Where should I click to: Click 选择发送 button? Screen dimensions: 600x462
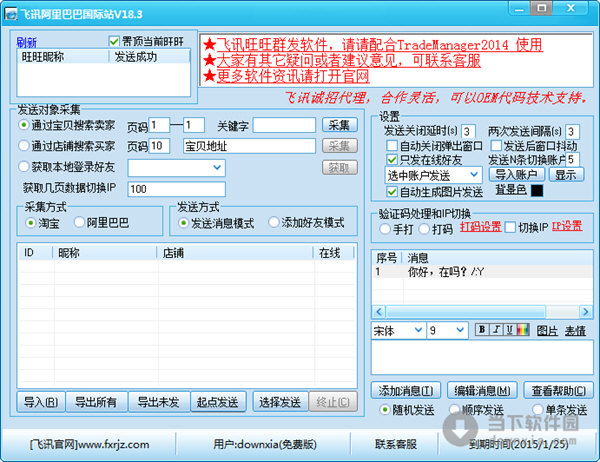coord(280,402)
